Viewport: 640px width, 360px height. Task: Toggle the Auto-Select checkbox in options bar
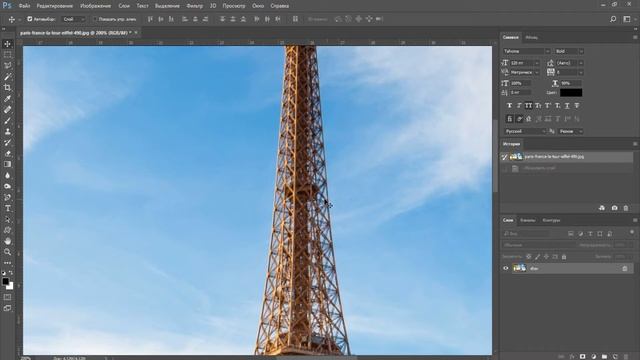click(30, 19)
